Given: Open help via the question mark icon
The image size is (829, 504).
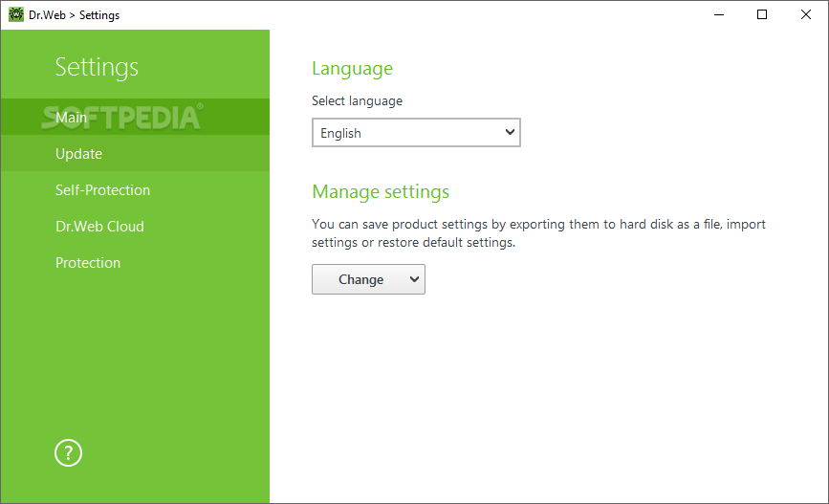Looking at the screenshot, I should click(68, 453).
